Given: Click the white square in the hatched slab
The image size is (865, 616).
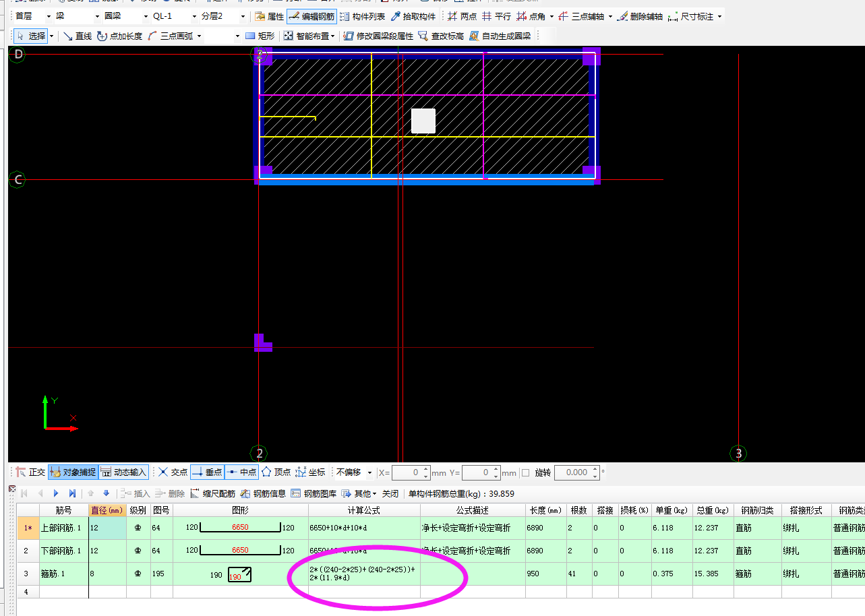Looking at the screenshot, I should pos(423,121).
